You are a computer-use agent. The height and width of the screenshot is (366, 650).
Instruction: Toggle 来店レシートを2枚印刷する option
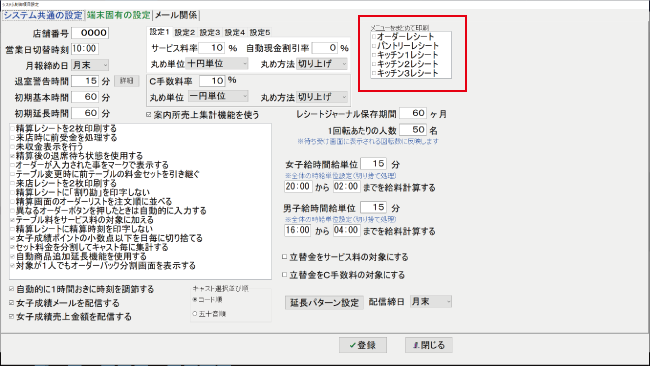[x=13, y=183]
